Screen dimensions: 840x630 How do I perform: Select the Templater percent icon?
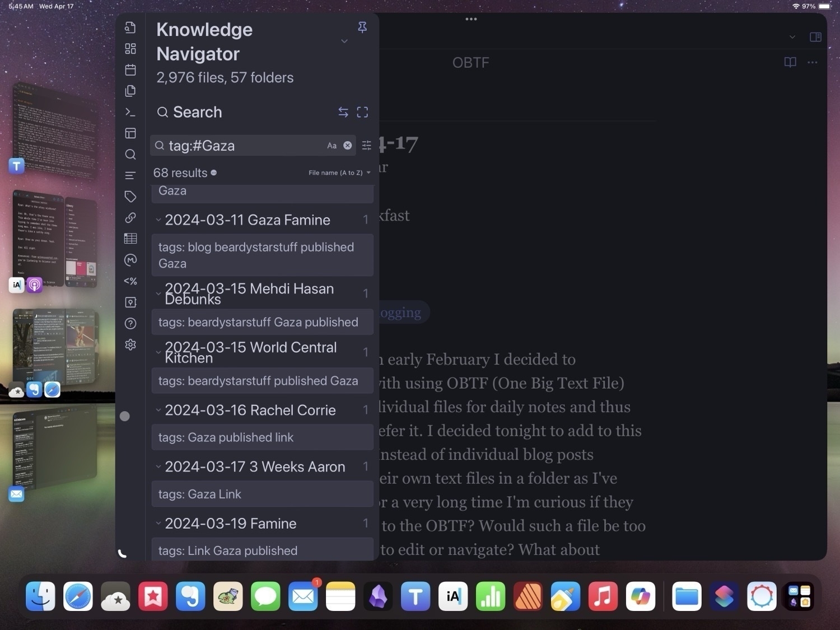(130, 281)
